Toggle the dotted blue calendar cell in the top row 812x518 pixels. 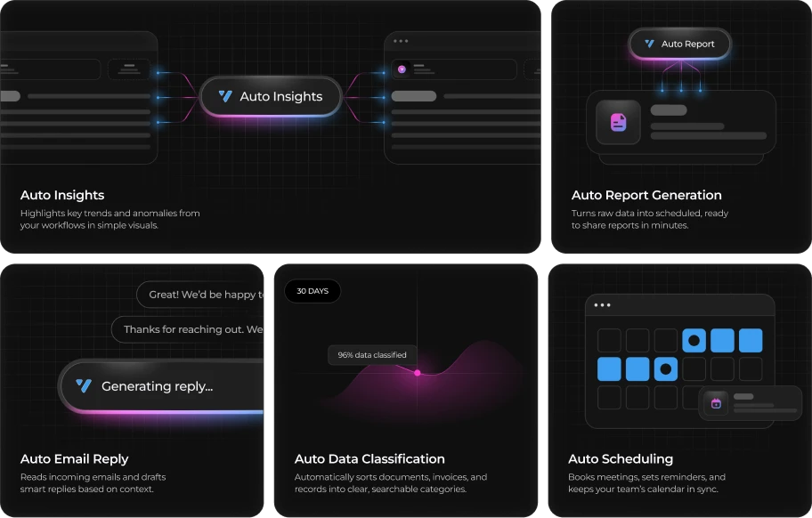[694, 340]
